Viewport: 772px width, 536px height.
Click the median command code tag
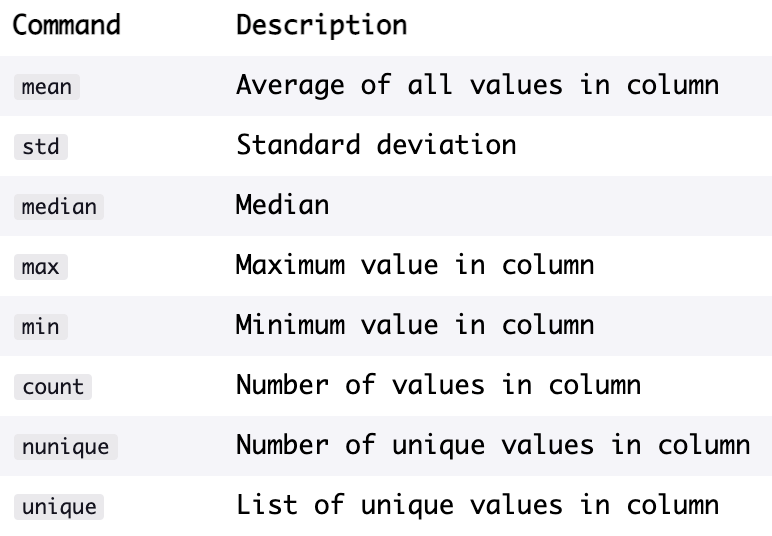pos(59,207)
